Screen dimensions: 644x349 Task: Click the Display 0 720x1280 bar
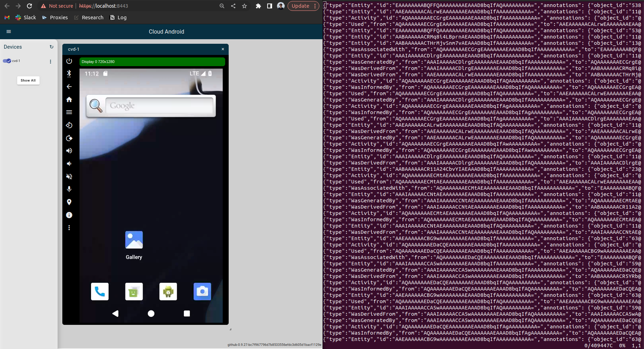tap(152, 62)
